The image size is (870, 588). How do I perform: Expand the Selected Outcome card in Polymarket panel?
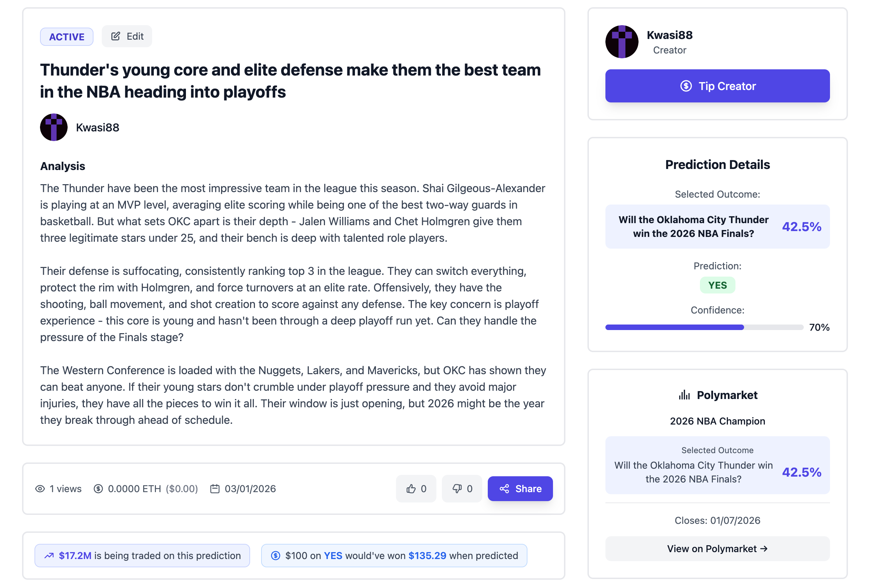coord(717,465)
